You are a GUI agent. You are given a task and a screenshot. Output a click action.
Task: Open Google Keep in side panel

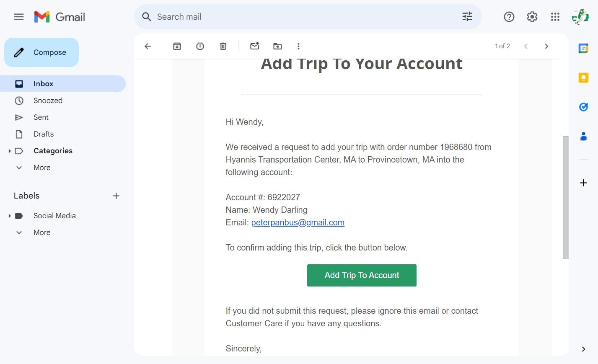tap(583, 78)
